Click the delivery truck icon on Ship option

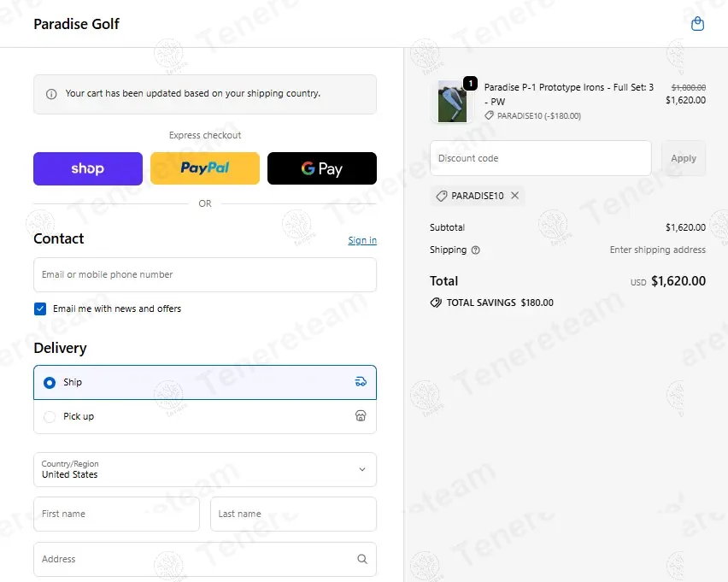pos(361,382)
